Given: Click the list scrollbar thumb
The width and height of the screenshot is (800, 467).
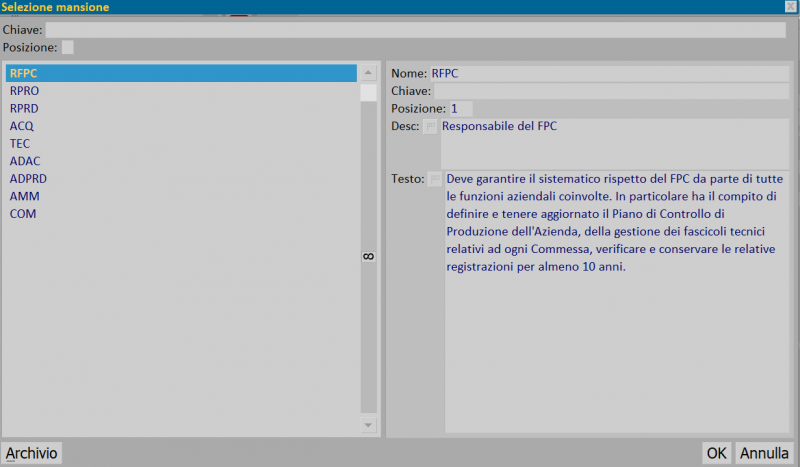Looking at the screenshot, I should coord(368,93).
